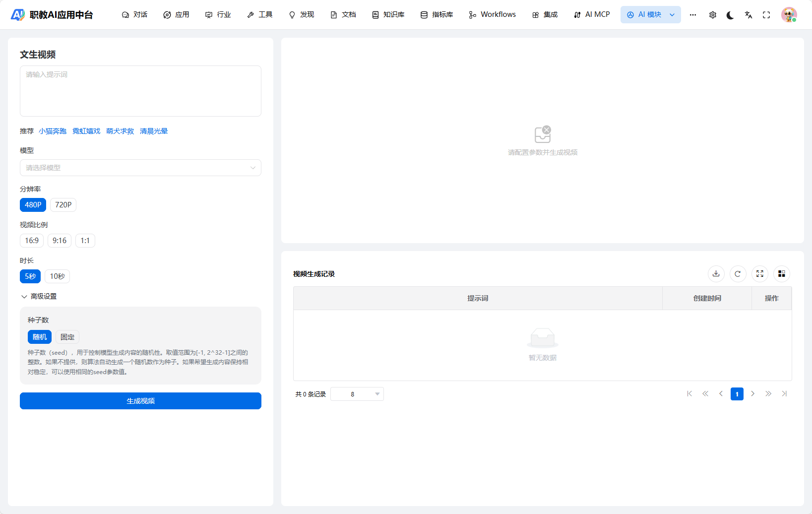812x514 pixels.
Task: Open the Workflows menu item
Action: click(x=492, y=14)
